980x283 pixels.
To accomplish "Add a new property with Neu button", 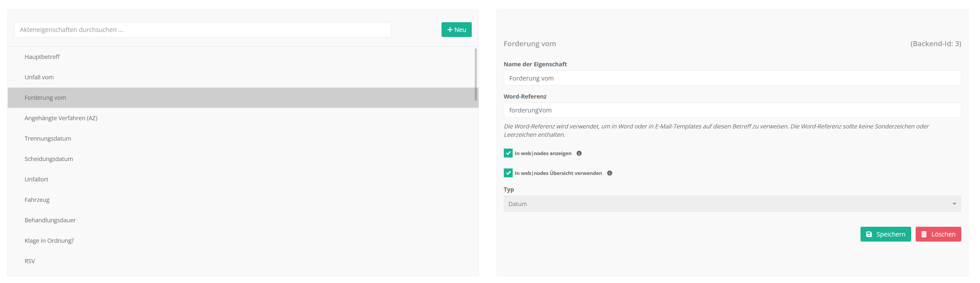I will (456, 30).
